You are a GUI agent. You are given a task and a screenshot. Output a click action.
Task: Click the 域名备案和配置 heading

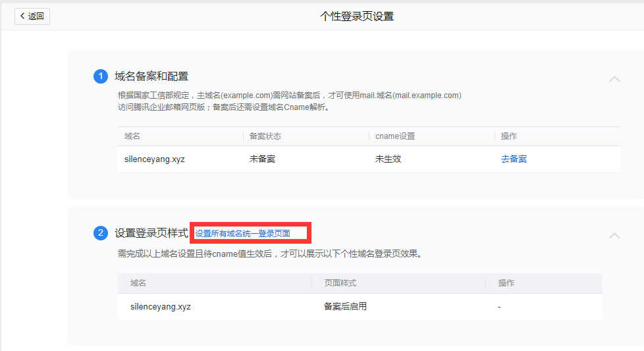click(x=151, y=76)
